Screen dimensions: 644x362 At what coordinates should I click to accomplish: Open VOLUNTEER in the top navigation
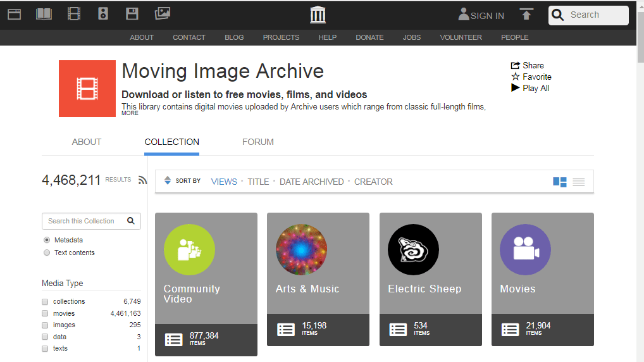tap(461, 37)
